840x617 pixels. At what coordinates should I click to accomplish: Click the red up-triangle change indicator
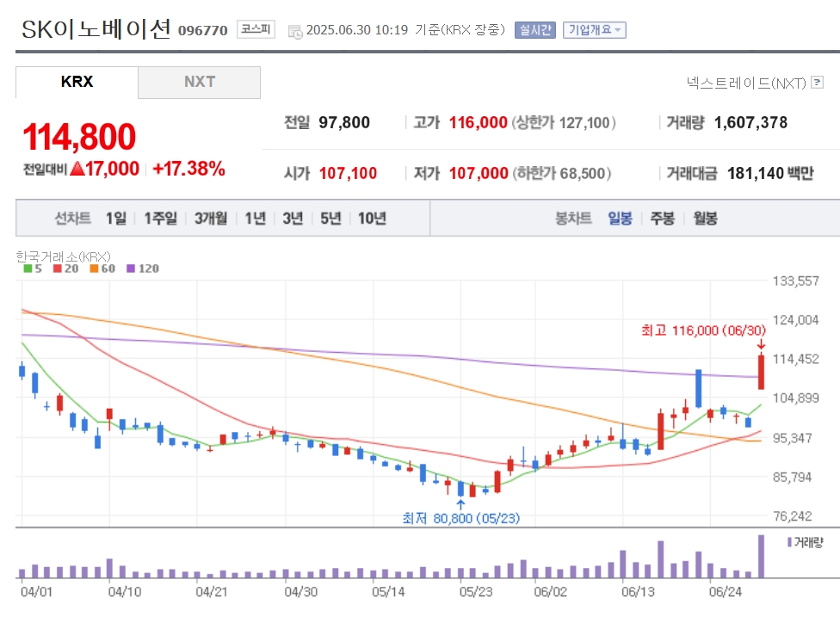click(77, 169)
